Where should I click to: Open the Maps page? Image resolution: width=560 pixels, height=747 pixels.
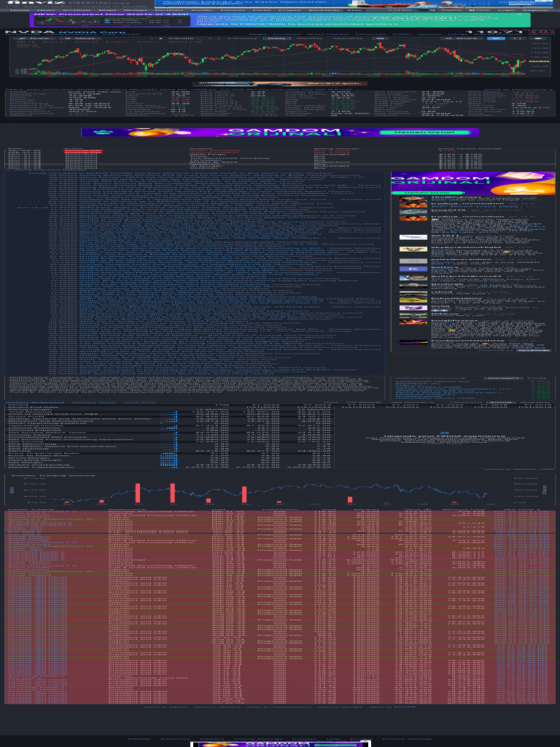pos(107,10)
